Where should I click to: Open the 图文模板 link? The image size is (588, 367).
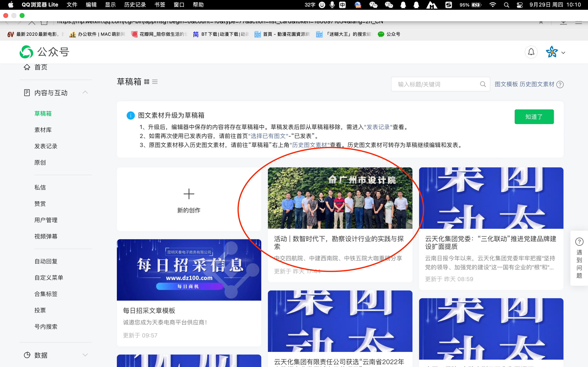click(x=506, y=84)
